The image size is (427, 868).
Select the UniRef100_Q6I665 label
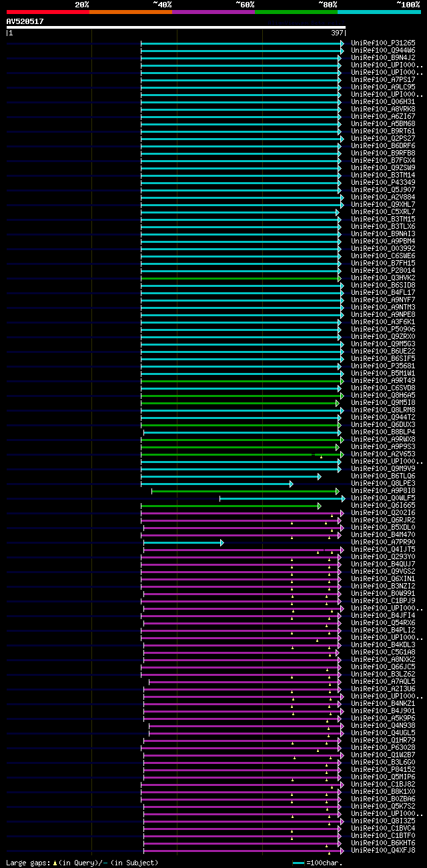click(383, 506)
